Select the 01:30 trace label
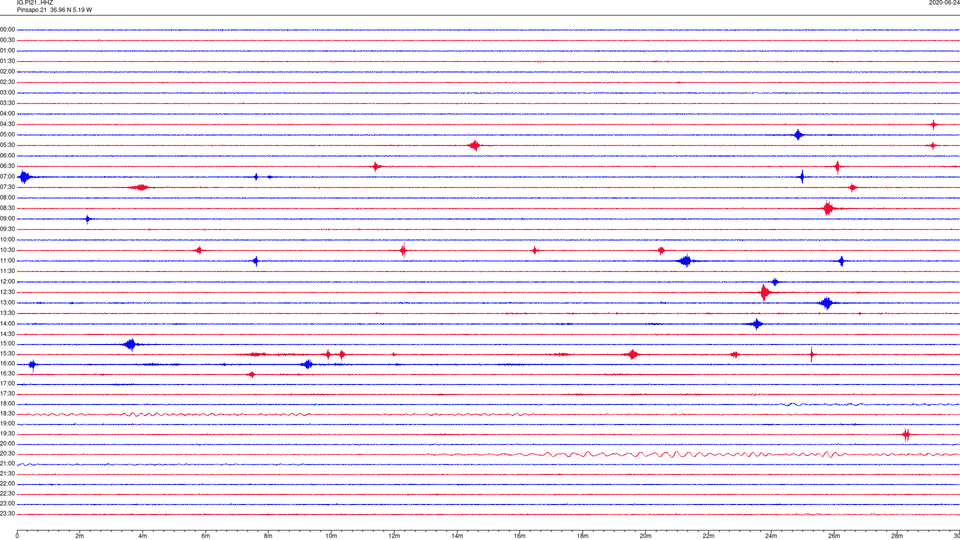Image resolution: width=960 pixels, height=540 pixels. (7, 61)
